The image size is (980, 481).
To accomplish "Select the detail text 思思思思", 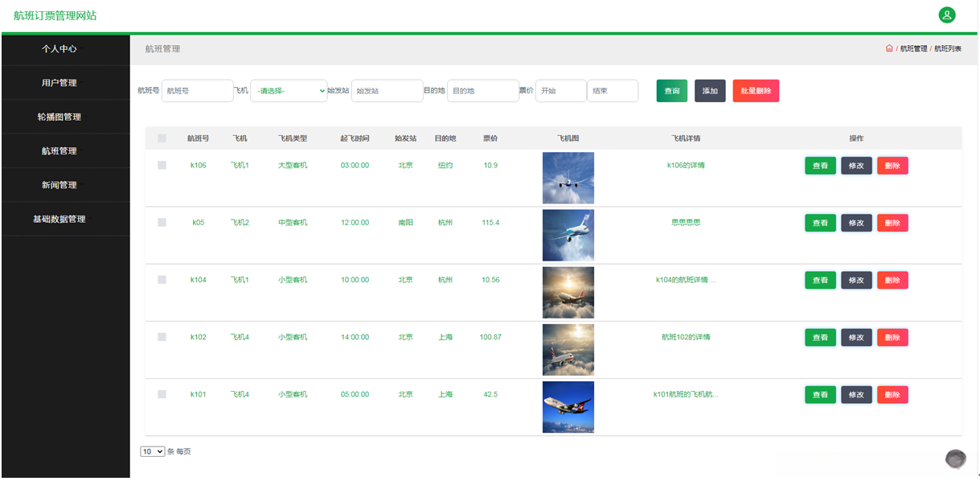I will coord(686,222).
